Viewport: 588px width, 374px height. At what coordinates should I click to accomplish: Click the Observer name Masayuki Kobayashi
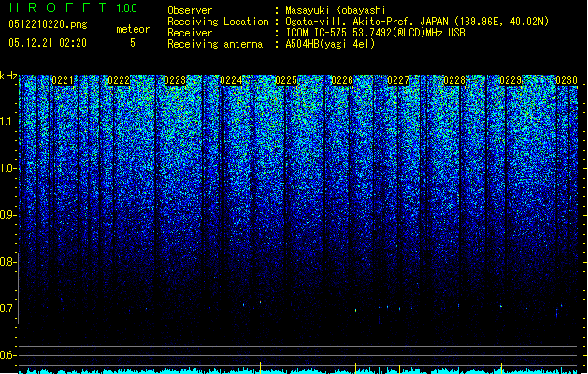[336, 10]
